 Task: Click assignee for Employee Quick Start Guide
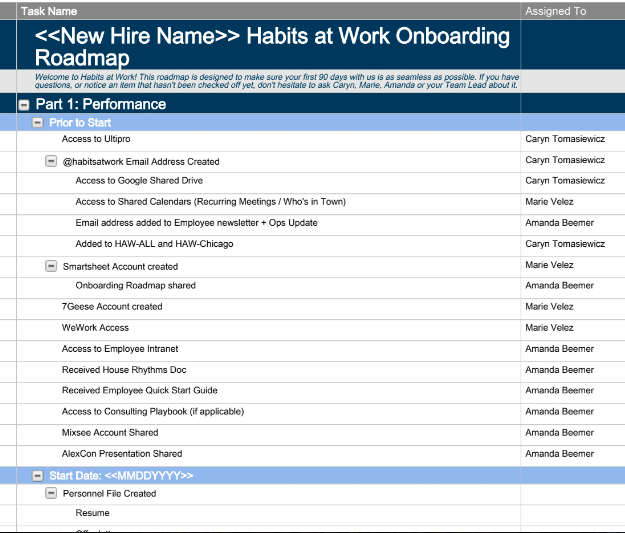coord(560,390)
